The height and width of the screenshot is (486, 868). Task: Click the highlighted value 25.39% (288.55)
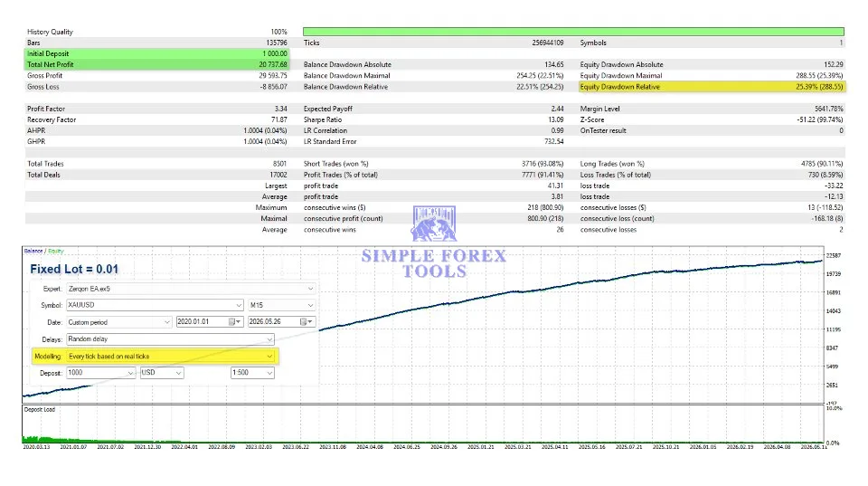pyautogui.click(x=819, y=87)
